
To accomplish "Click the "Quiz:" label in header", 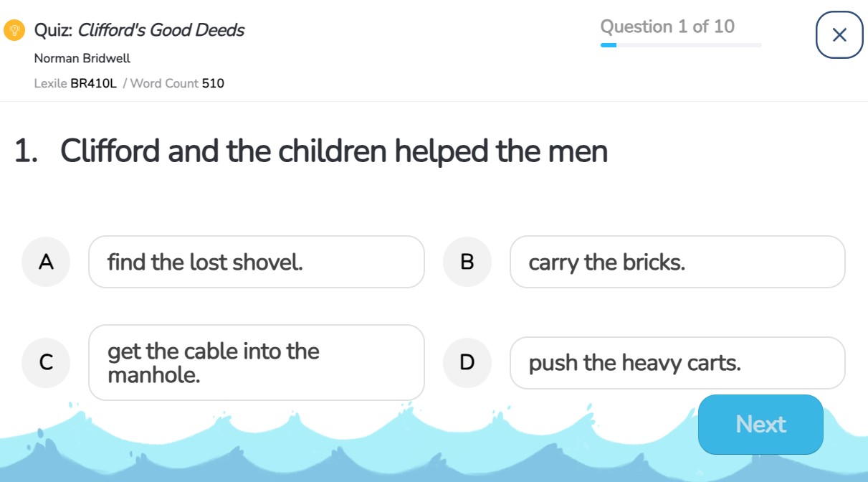I will (53, 30).
